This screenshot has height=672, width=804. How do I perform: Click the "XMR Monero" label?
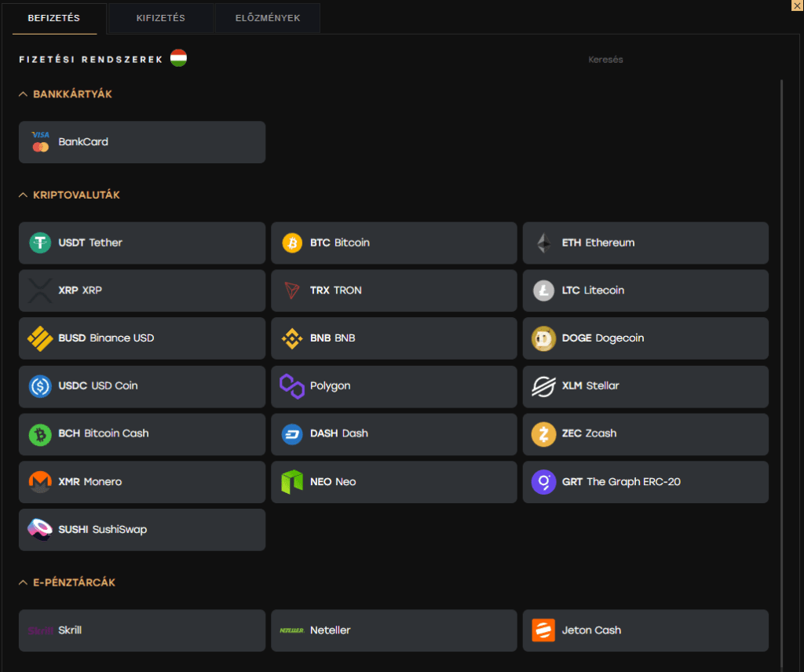point(90,482)
